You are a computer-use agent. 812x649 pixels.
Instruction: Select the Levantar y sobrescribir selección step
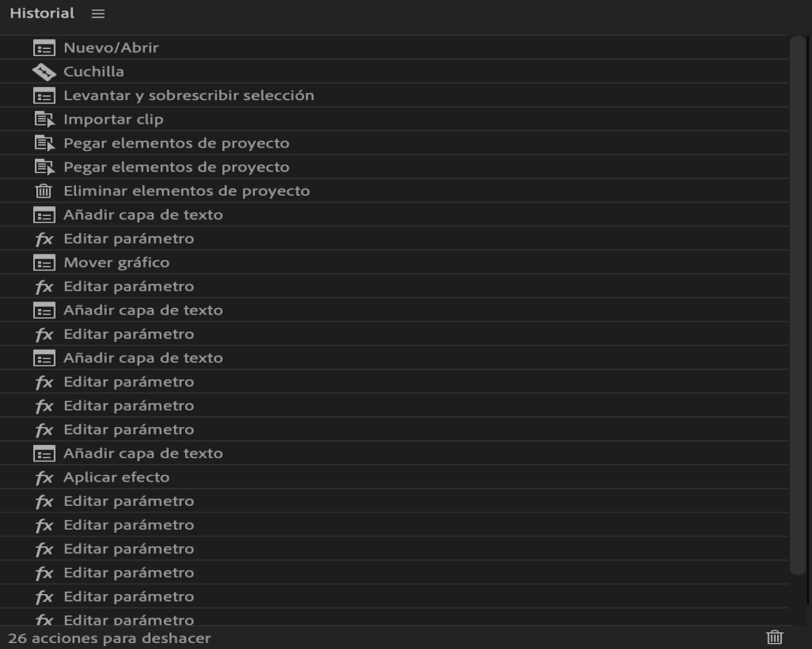[x=189, y=96]
